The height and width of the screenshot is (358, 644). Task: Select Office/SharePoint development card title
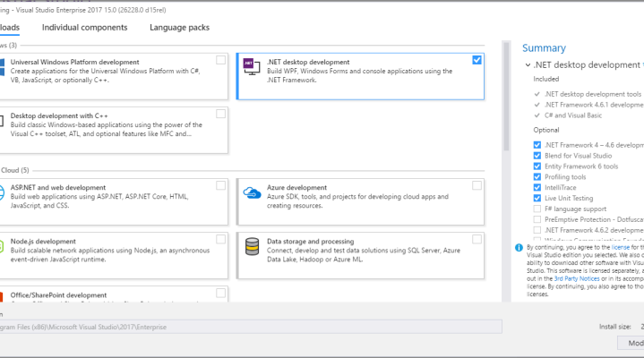(x=58, y=295)
